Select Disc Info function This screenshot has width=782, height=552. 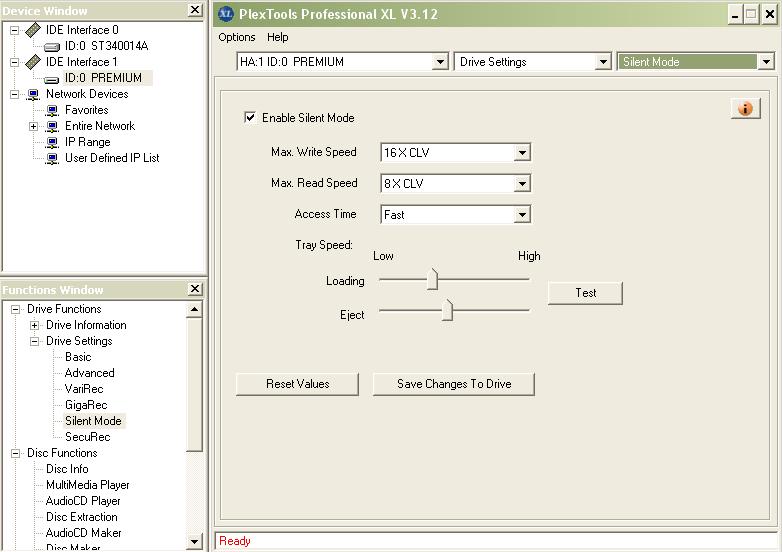point(67,469)
